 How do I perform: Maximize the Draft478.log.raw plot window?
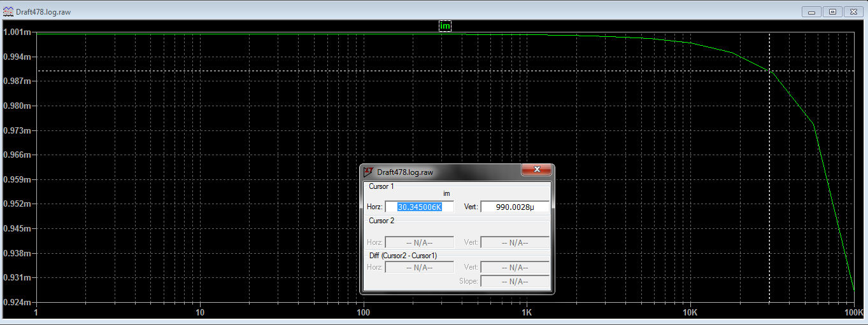click(832, 11)
